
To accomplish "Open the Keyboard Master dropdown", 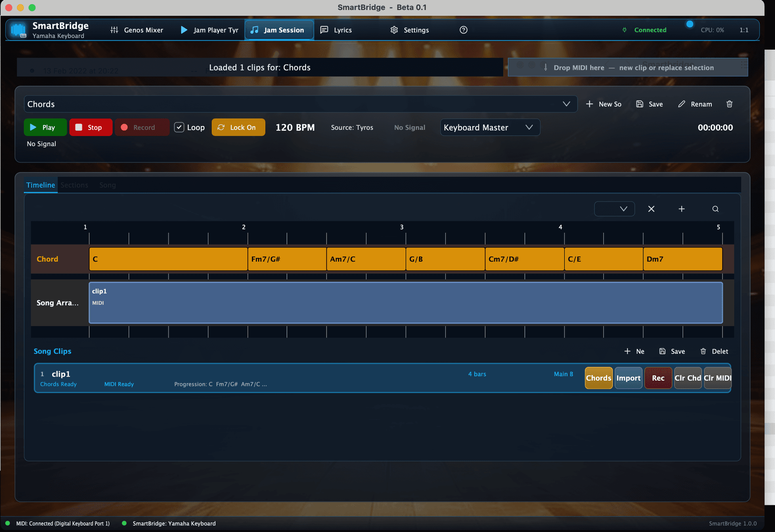I will 490,127.
